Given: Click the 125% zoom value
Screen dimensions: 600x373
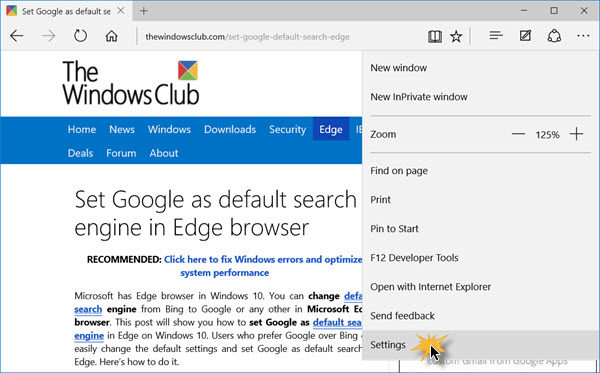Looking at the screenshot, I should tap(547, 135).
